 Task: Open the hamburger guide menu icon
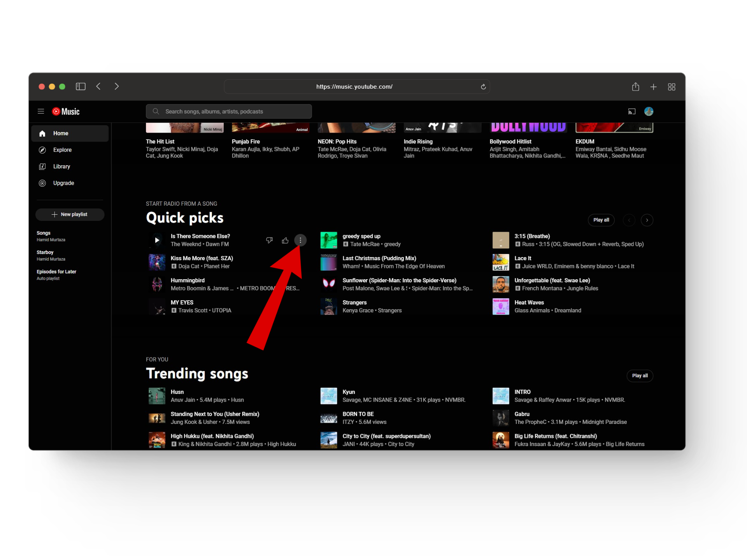[x=41, y=112]
